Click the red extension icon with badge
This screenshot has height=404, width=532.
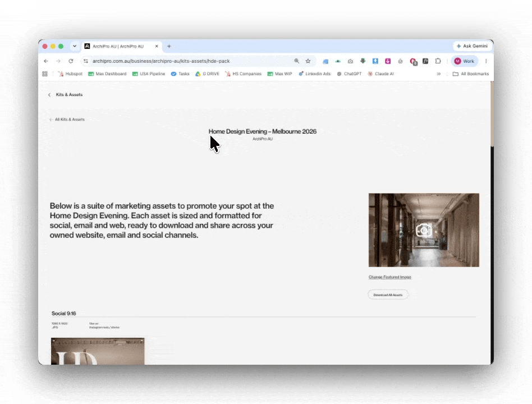(x=413, y=61)
